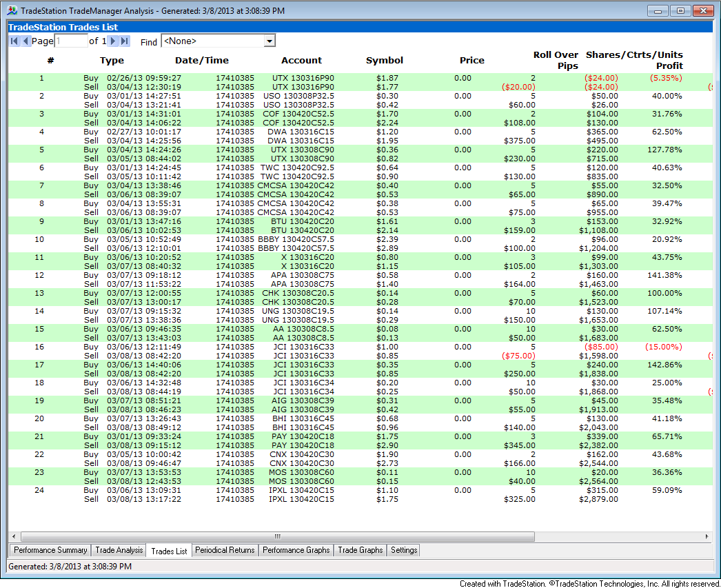Click date 03/08/13 13:17:22

(x=144, y=499)
